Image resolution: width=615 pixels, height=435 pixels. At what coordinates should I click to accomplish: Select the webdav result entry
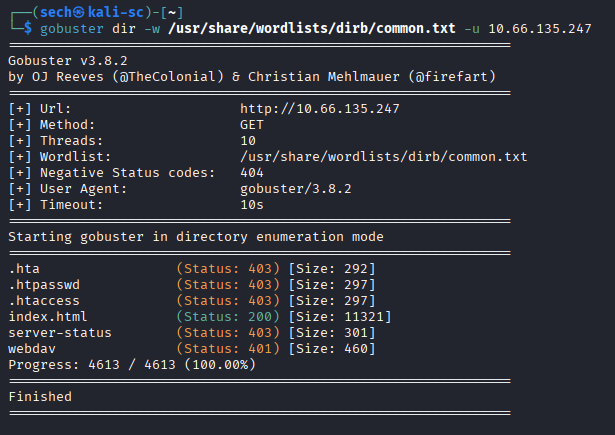32,349
